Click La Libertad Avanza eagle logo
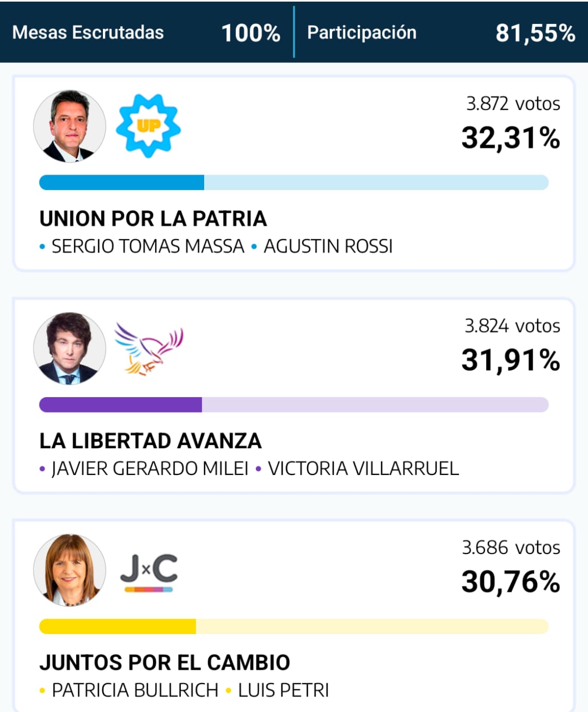This screenshot has height=712, width=588. click(149, 349)
